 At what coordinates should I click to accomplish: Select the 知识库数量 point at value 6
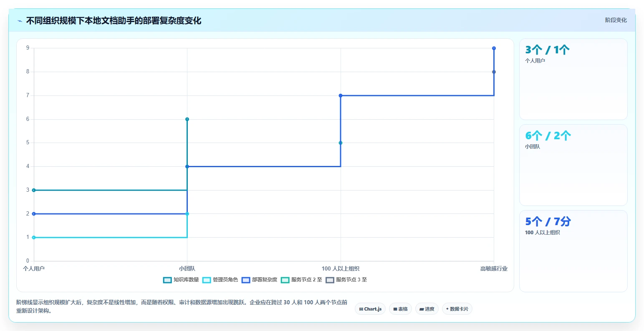pos(187,119)
